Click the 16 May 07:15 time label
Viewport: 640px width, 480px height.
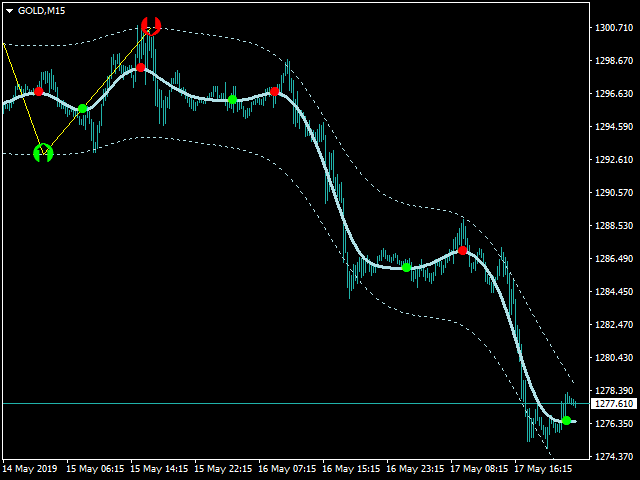(x=287, y=469)
